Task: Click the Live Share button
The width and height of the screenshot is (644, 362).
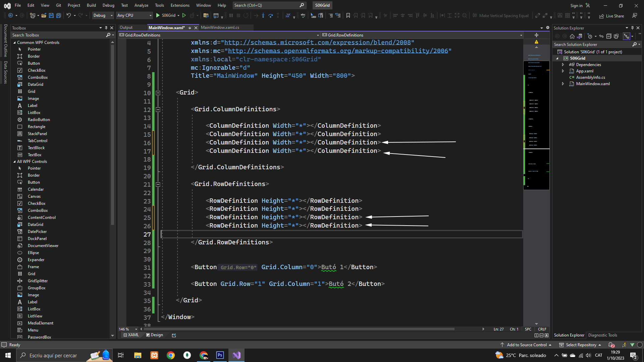Action: 611,16
